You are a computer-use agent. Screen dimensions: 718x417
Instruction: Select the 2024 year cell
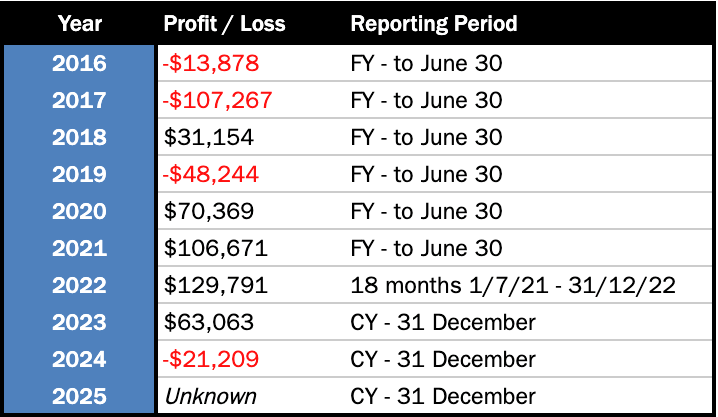[x=80, y=359]
